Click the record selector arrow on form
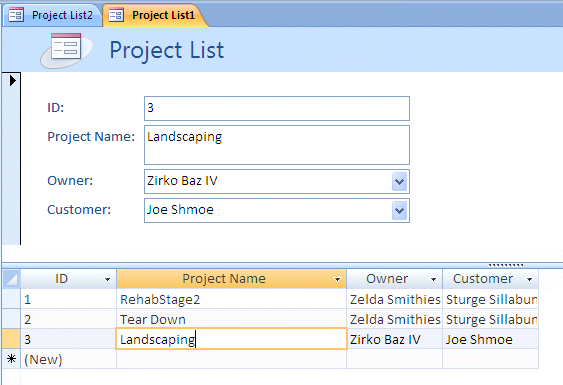The height and width of the screenshot is (385, 563). 13,80
